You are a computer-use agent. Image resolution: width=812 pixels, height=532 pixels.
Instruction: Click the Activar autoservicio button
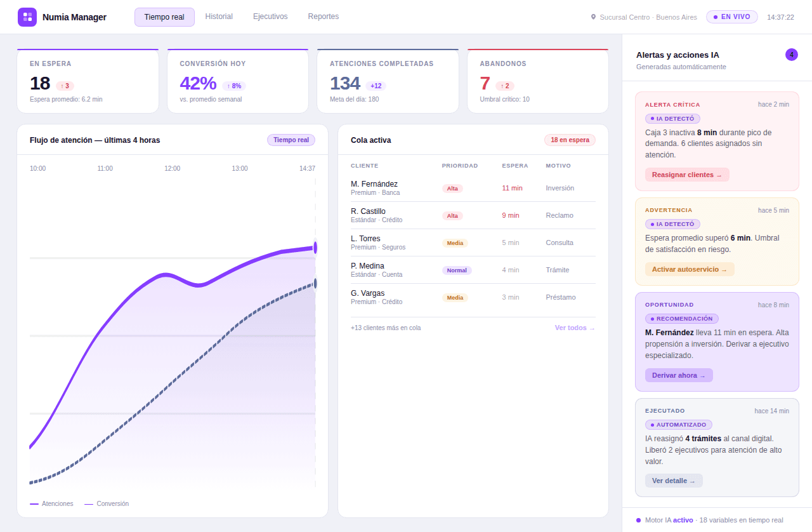click(x=690, y=269)
